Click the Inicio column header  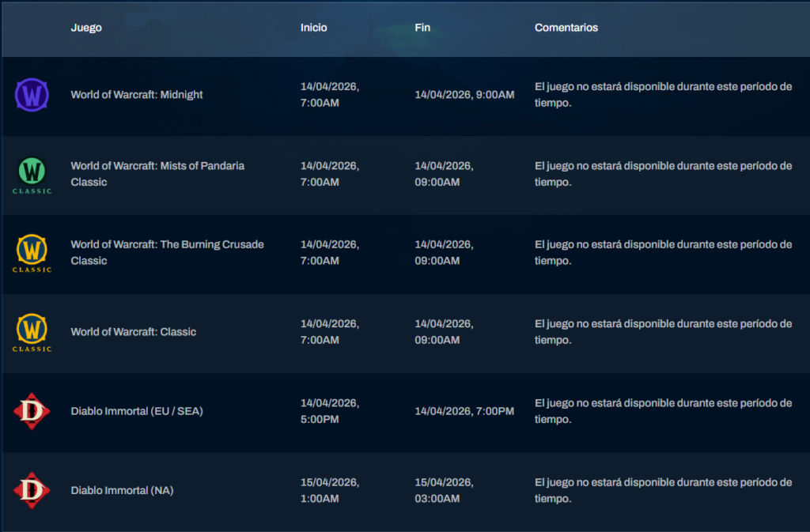point(313,28)
